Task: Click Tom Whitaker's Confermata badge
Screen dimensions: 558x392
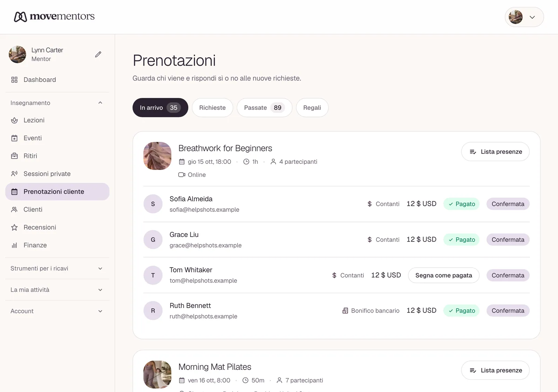Action: 508,275
